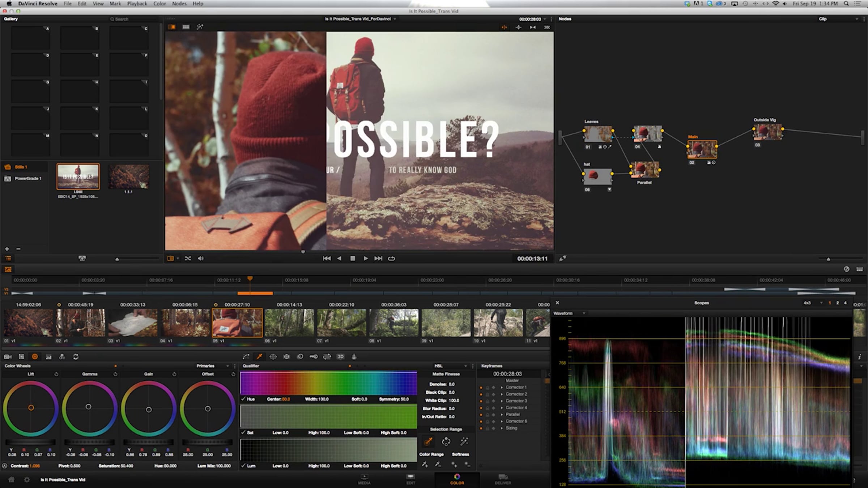This screenshot has height=488, width=868.
Task: Open the Clip node graph mode dropdown
Action: click(x=838, y=19)
